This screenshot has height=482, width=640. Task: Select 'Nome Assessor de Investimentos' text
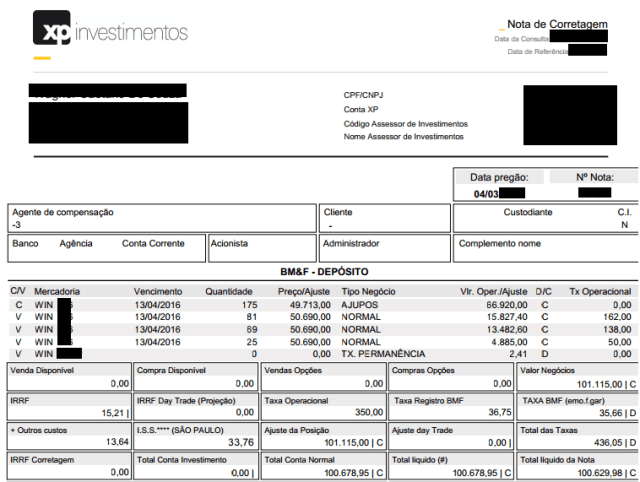pyautogui.click(x=403, y=136)
